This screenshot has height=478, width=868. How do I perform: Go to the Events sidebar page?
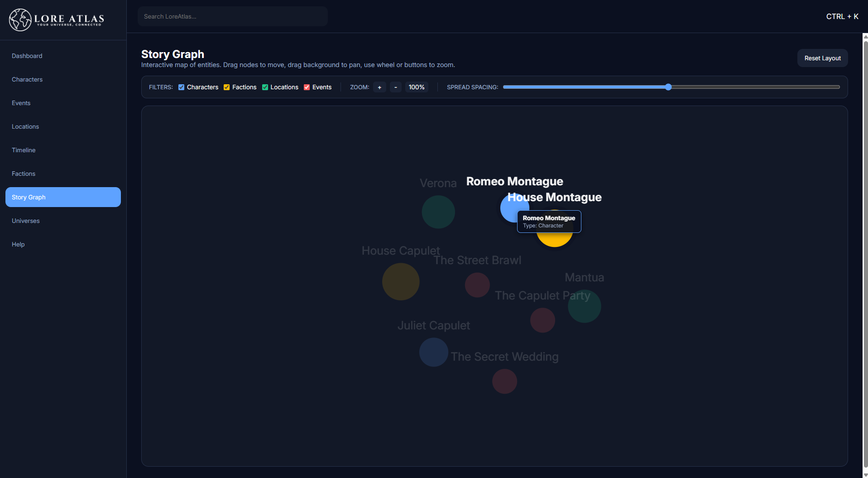[63, 103]
